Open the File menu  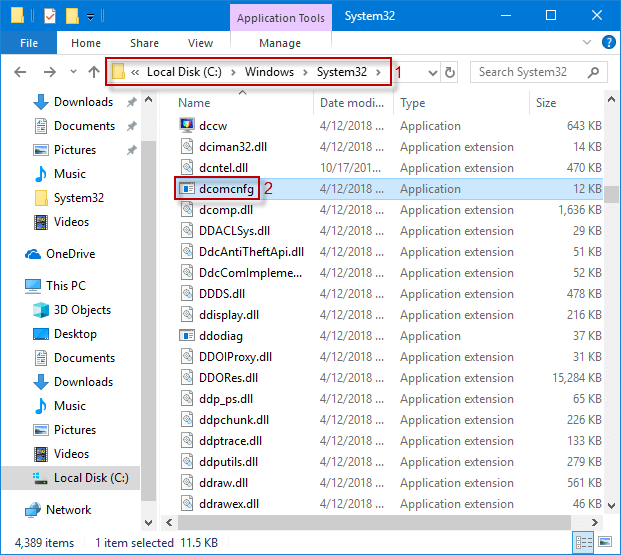click(x=29, y=43)
